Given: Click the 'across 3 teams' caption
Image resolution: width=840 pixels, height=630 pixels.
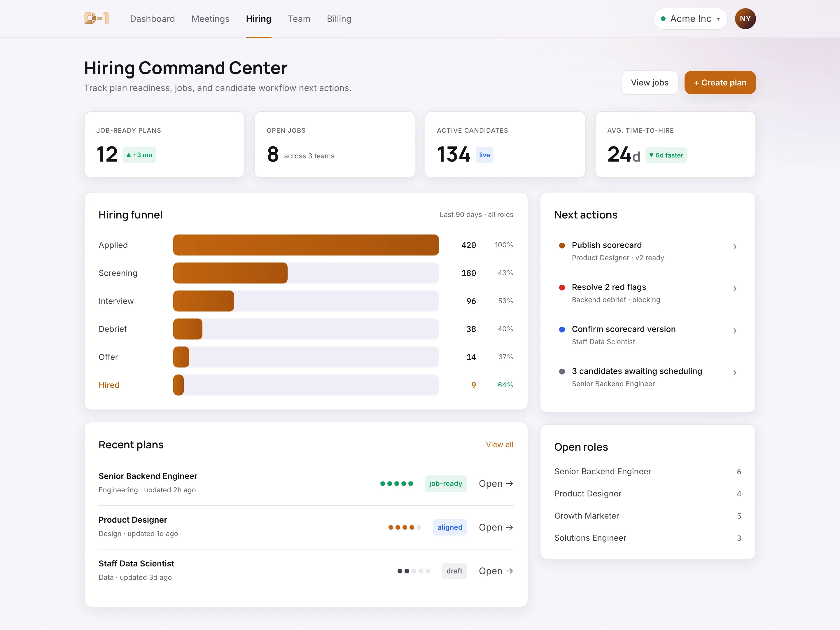Looking at the screenshot, I should tap(309, 156).
